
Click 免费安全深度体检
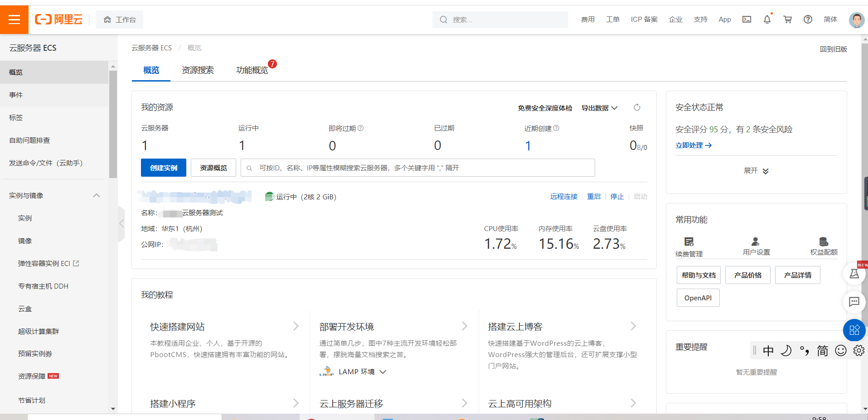pyautogui.click(x=545, y=108)
